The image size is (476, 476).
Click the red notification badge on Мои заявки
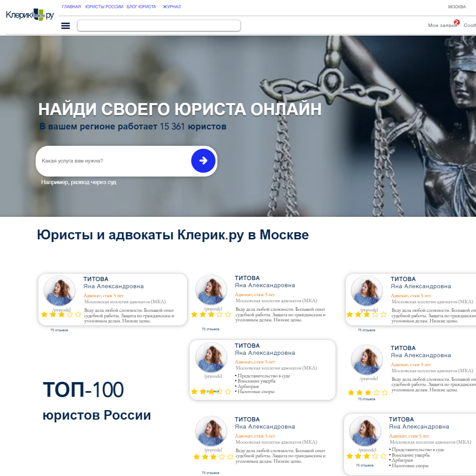457,22
